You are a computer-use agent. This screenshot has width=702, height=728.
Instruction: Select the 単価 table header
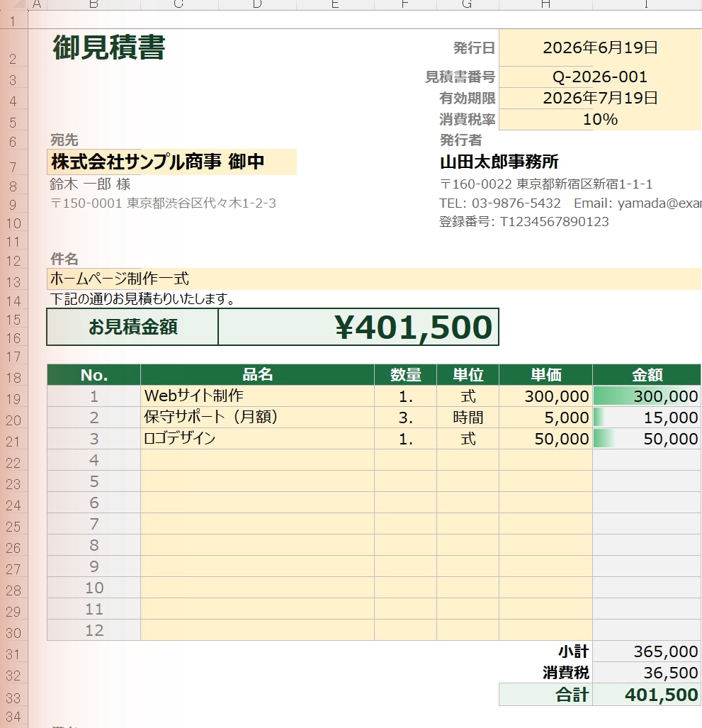point(545,375)
